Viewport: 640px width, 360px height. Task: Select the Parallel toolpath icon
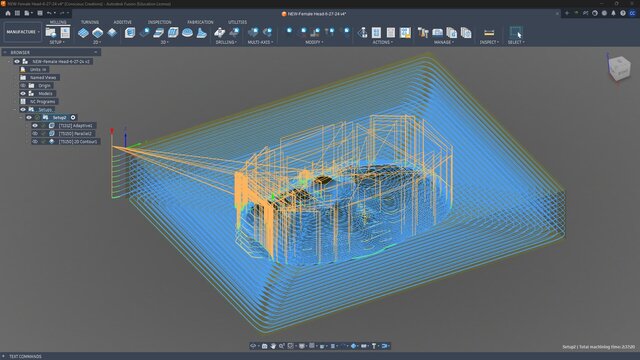[159, 33]
